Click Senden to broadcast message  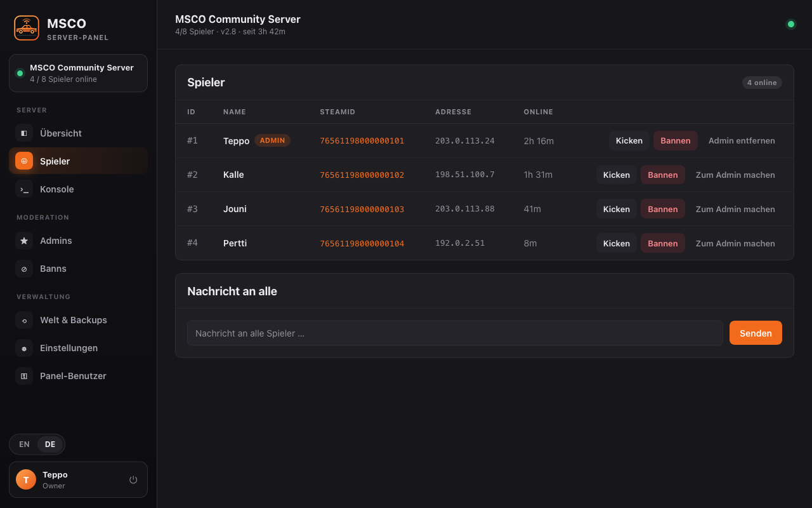click(756, 333)
